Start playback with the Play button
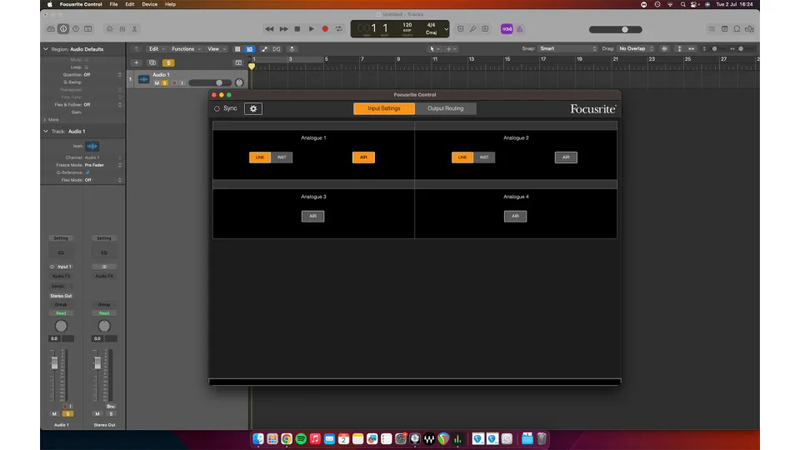The width and height of the screenshot is (800, 450). tap(311, 29)
